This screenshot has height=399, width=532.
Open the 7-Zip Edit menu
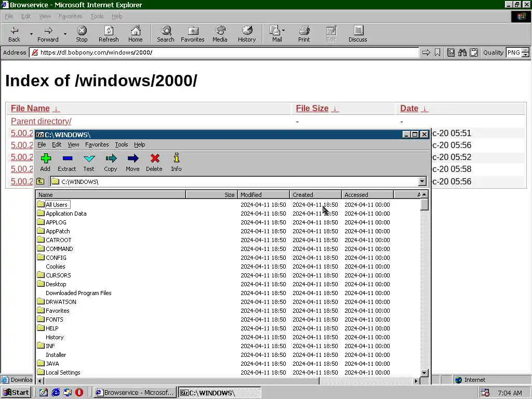click(57, 144)
